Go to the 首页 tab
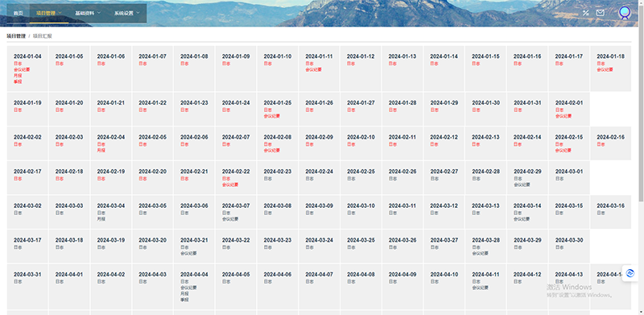 coord(18,13)
